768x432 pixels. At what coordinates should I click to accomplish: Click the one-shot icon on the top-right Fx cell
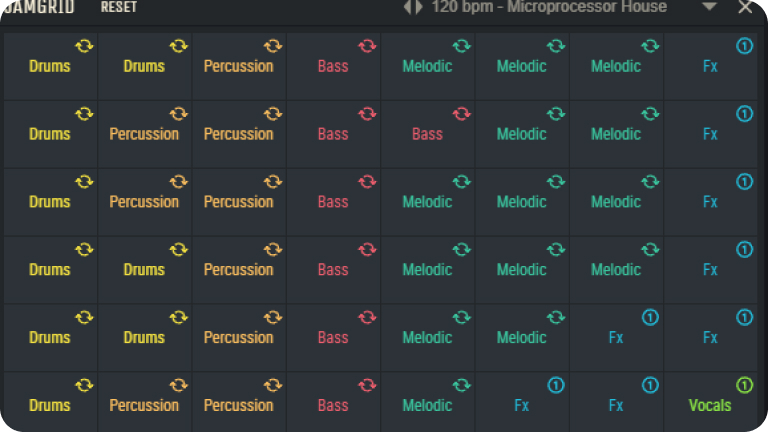click(x=744, y=46)
